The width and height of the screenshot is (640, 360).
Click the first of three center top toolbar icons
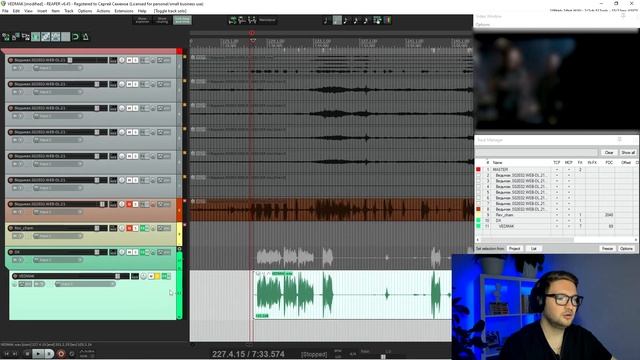coord(233,20)
